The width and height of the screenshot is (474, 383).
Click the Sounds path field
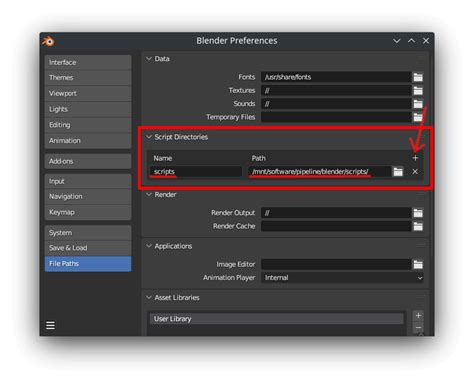(x=336, y=104)
